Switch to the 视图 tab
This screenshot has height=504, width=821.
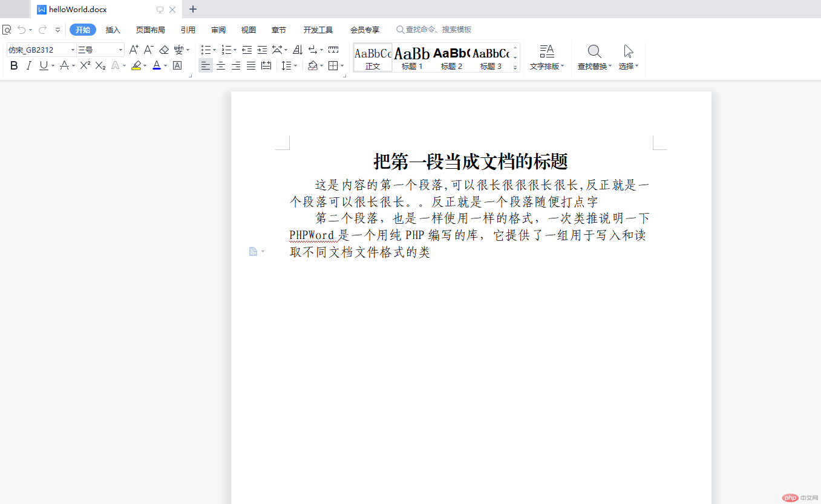click(249, 30)
